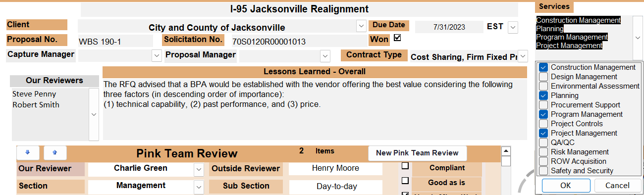Click the OK button
The height and width of the screenshot is (195, 644).
[x=565, y=186]
